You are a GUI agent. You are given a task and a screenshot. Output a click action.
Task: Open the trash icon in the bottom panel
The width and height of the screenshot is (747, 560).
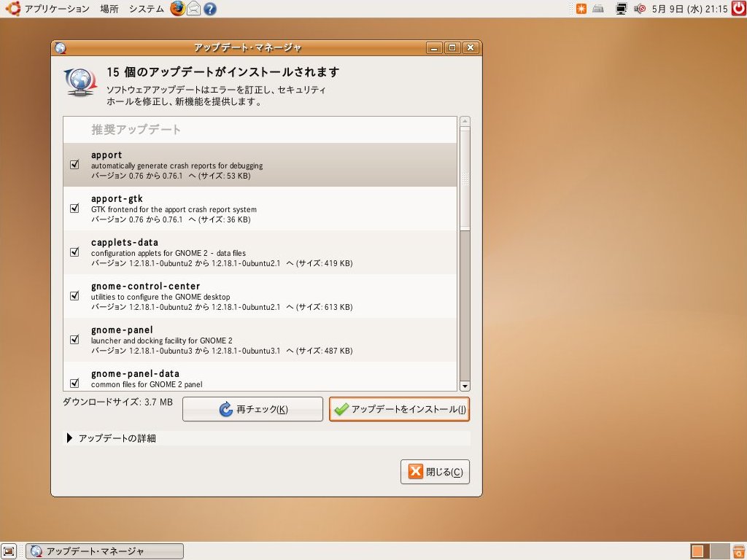[739, 551]
